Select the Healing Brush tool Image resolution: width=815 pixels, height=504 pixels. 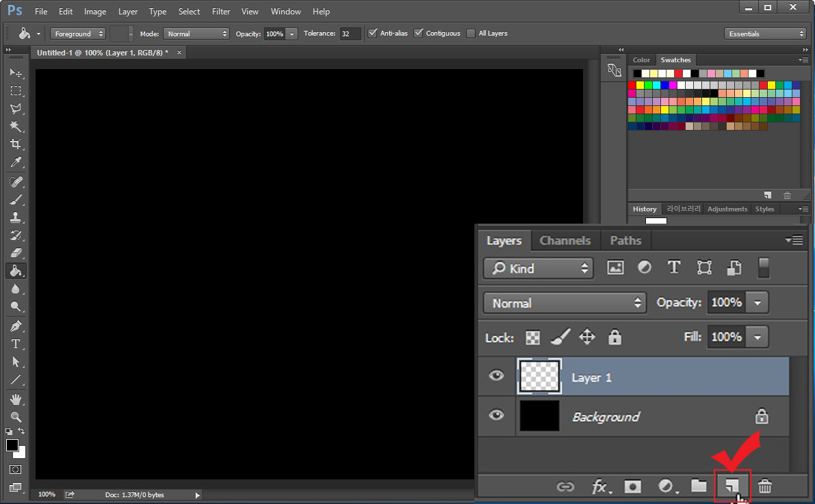click(16, 182)
